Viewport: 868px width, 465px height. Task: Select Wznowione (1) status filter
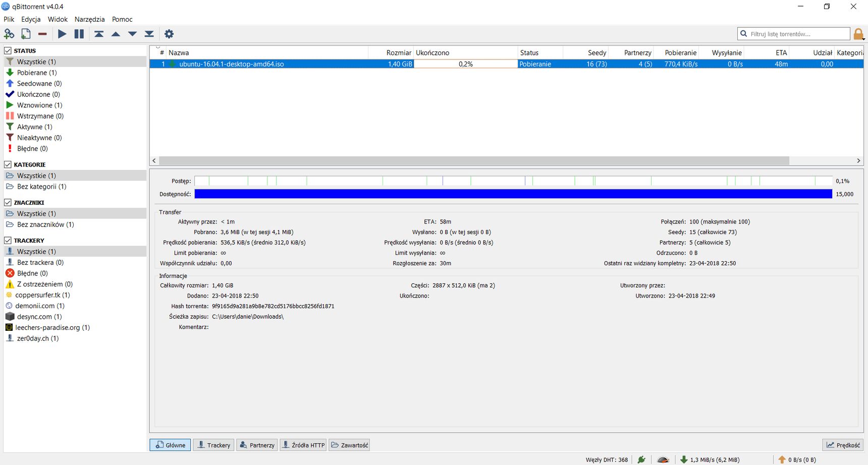[75, 105]
